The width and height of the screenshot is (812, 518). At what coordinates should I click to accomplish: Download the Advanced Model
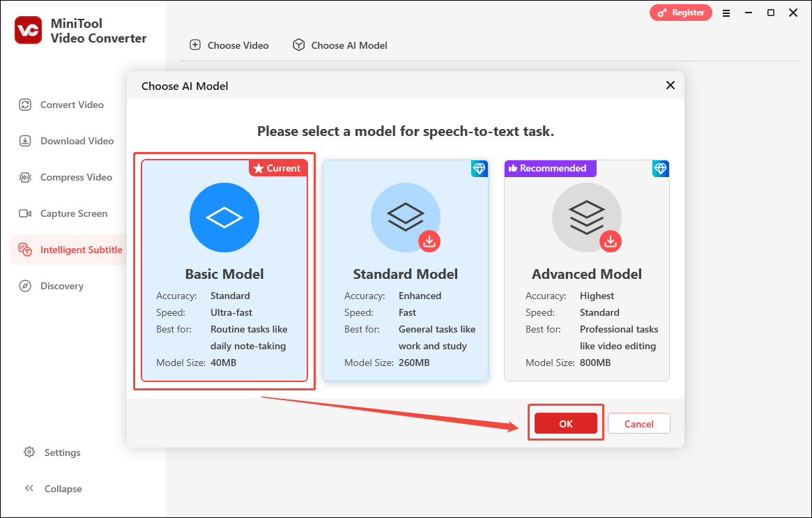pyautogui.click(x=611, y=241)
